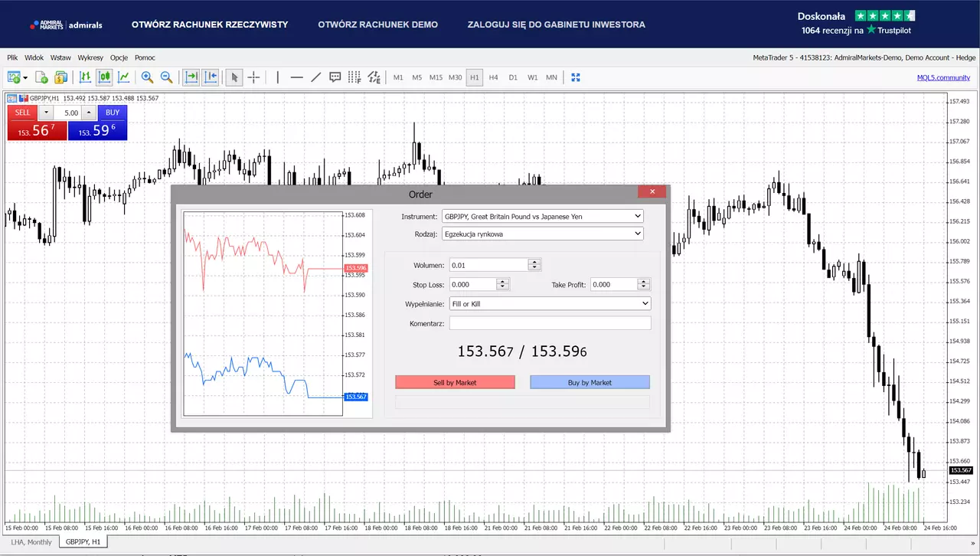Click the one-click SELL button
The image size is (980, 556).
pyautogui.click(x=23, y=113)
